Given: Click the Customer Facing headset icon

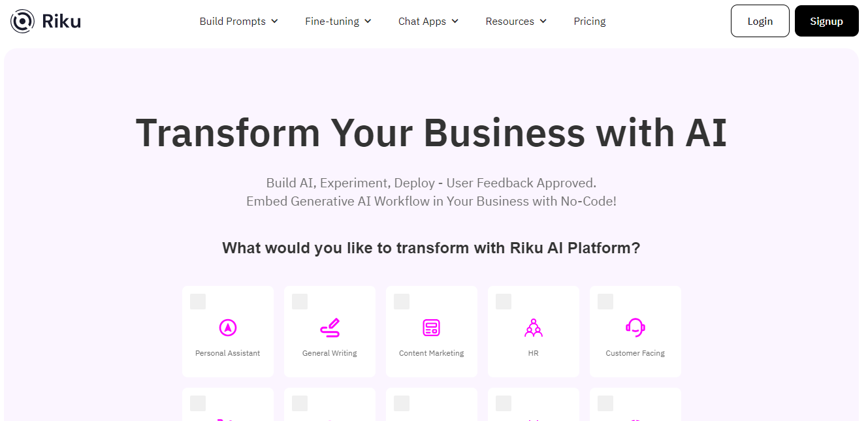Looking at the screenshot, I should pos(635,327).
